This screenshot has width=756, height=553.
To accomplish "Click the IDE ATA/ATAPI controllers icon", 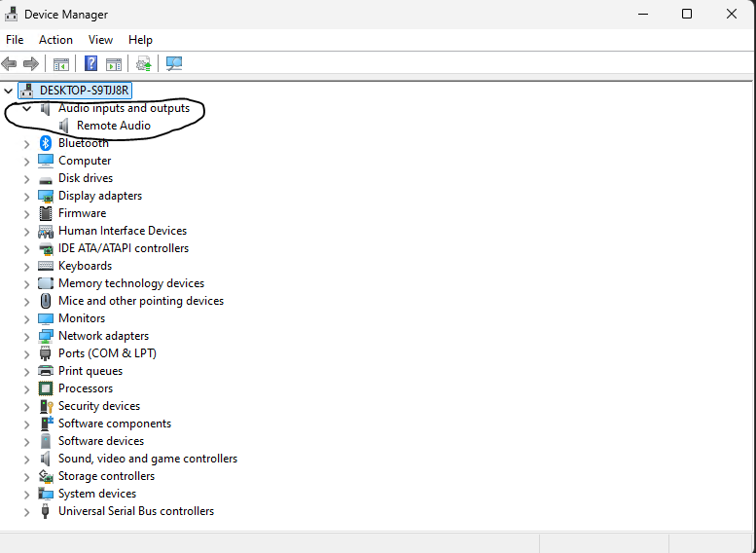I will point(46,249).
